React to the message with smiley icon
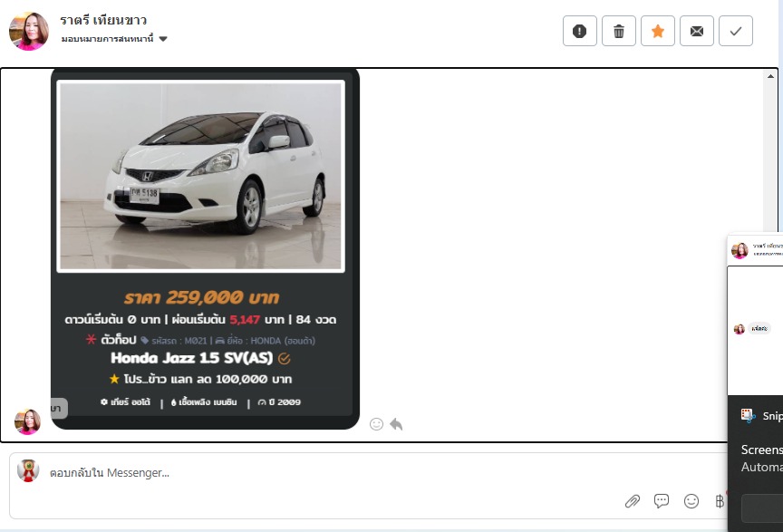Image resolution: width=783 pixels, height=532 pixels. 376,423
